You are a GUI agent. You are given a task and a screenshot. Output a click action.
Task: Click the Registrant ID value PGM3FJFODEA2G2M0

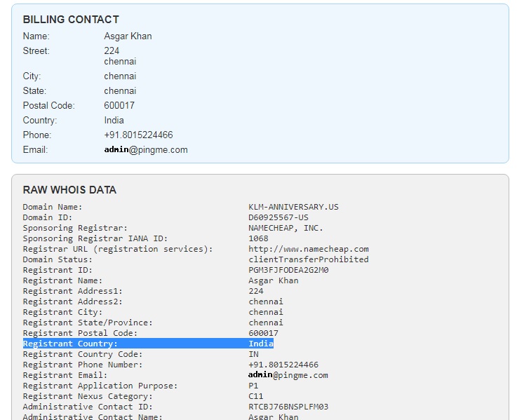(x=288, y=270)
